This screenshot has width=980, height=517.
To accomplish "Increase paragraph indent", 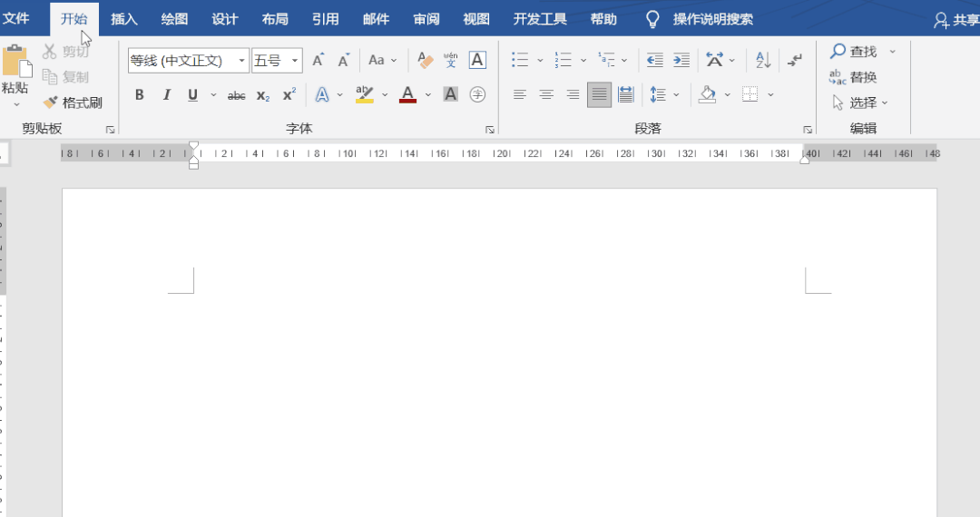I will (x=681, y=60).
